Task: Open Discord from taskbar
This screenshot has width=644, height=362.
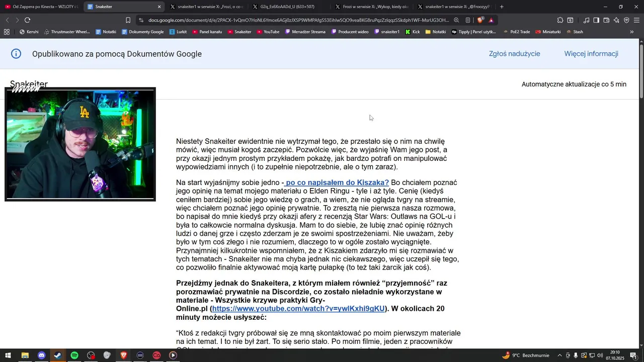Action: [x=41, y=355]
